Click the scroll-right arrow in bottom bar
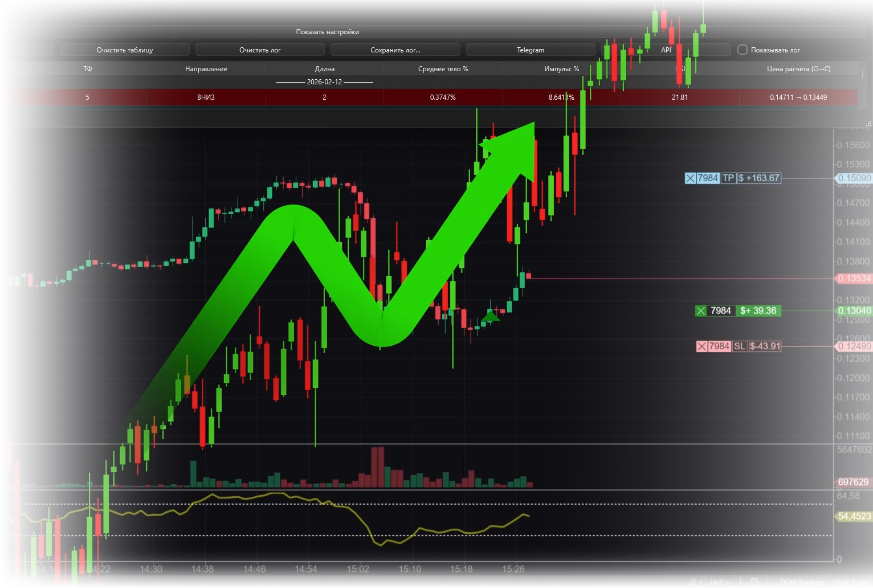This screenshot has height=588, width=873. (x=701, y=582)
